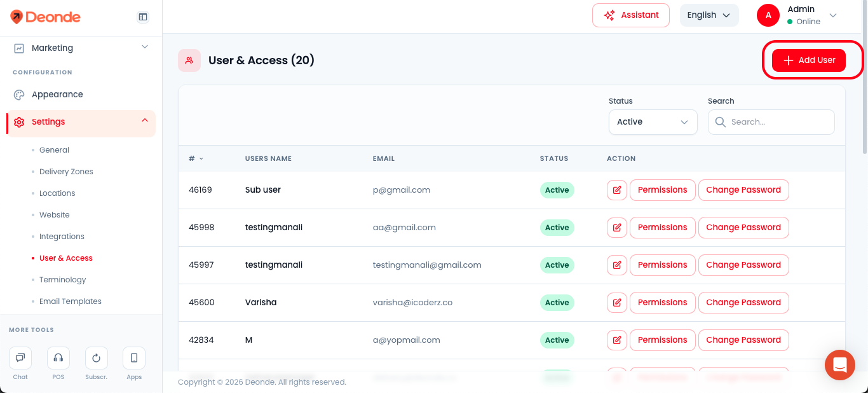The height and width of the screenshot is (393, 868).
Task: Open the Status Active dropdown
Action: click(653, 122)
